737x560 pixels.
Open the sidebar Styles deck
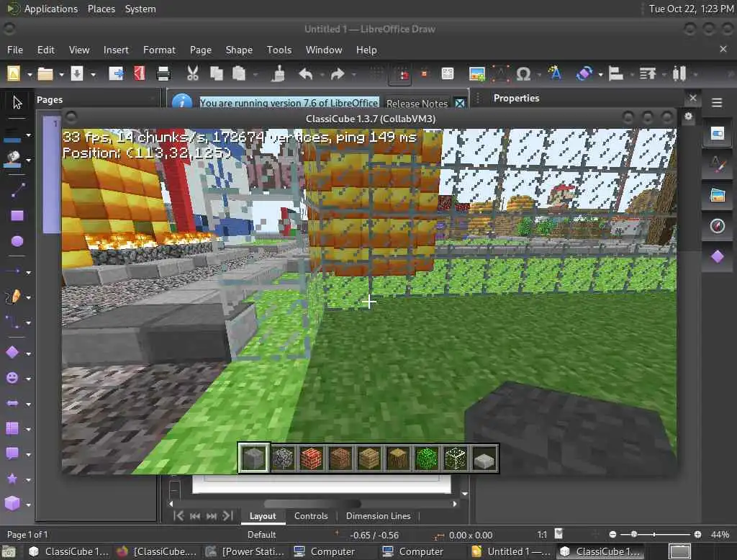[718, 164]
